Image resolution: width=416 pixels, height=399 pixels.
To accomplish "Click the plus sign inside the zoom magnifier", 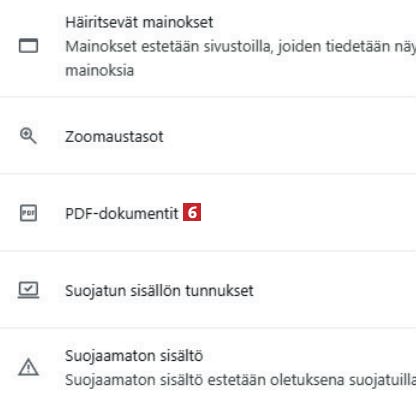I will coord(26,134).
